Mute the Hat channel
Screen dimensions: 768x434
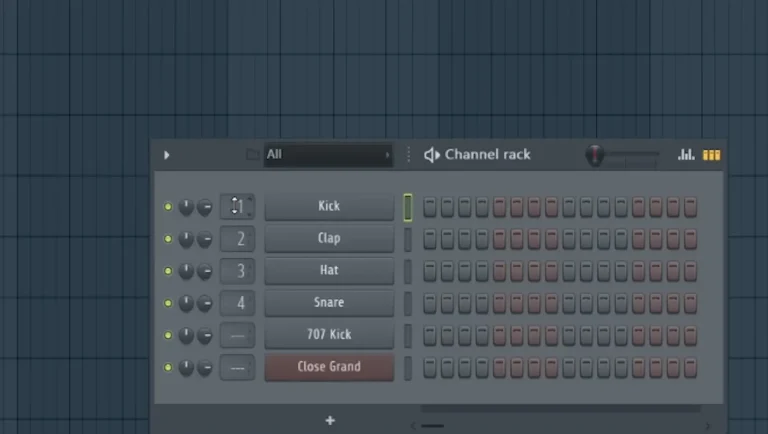[x=168, y=271]
